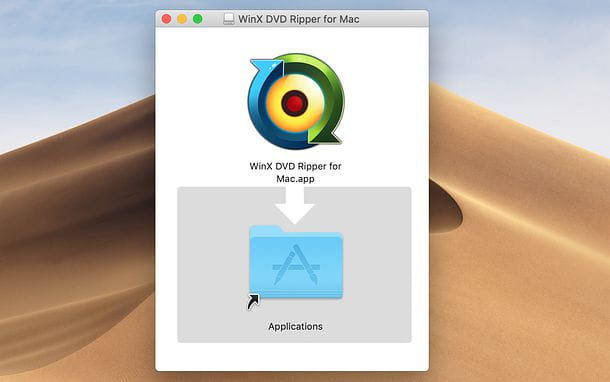
Task: Select the WinX DVD Ripper app icon
Action: (296, 102)
